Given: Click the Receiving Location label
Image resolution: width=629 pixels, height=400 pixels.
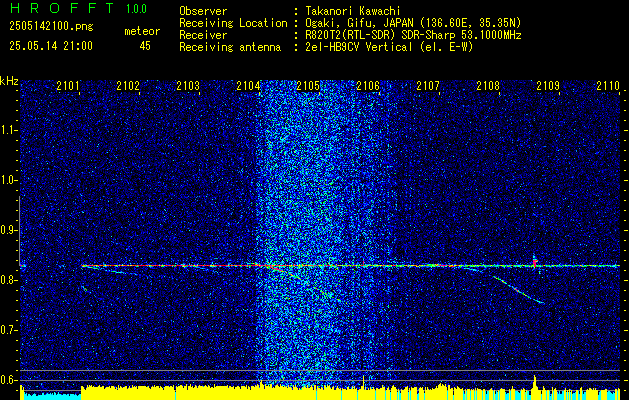Looking at the screenshot, I should click(233, 23).
